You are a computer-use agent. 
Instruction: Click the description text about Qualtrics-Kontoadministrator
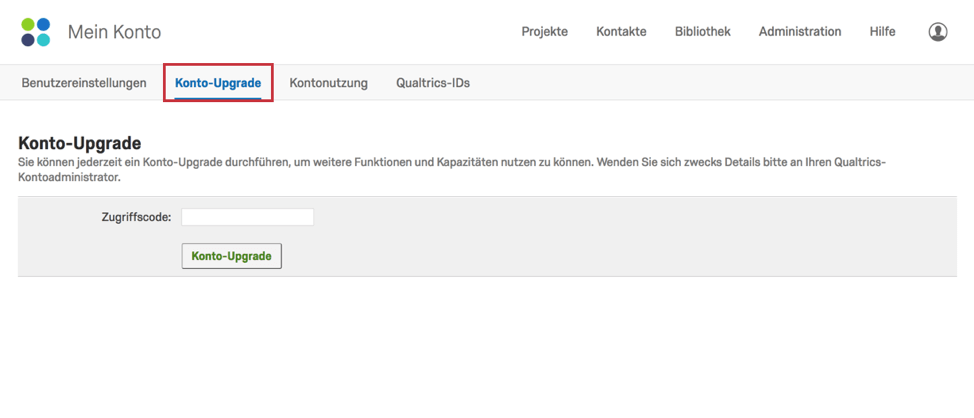click(x=452, y=170)
